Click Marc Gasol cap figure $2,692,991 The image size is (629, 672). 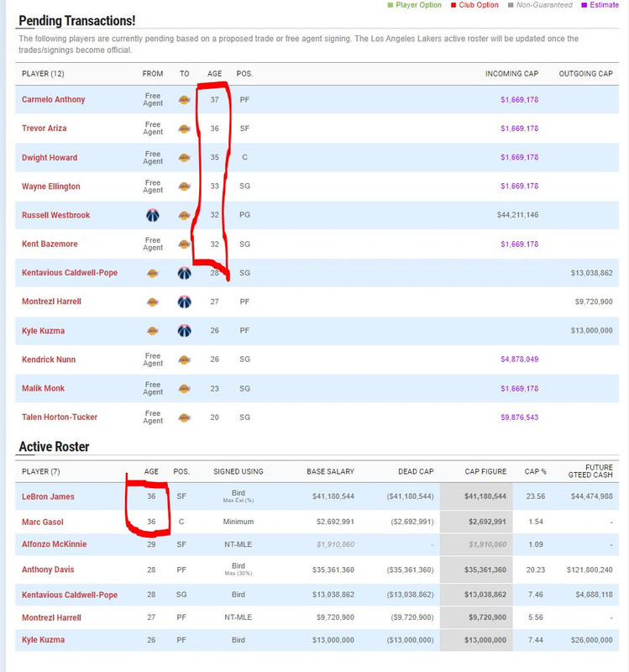tap(487, 522)
